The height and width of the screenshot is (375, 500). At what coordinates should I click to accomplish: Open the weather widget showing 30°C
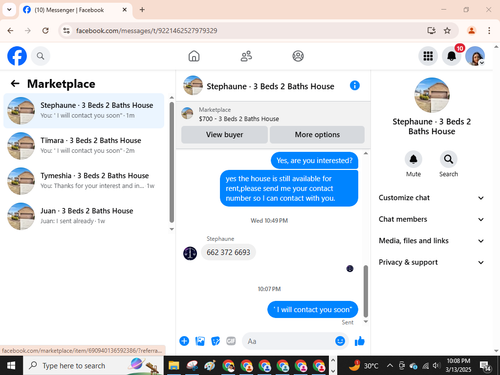364,366
